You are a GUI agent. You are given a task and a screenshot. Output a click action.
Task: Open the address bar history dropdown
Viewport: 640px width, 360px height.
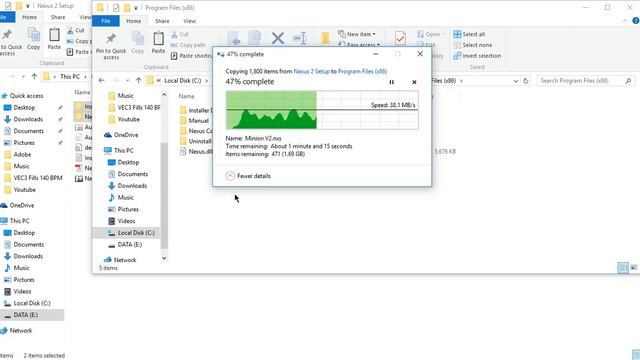[516, 81]
